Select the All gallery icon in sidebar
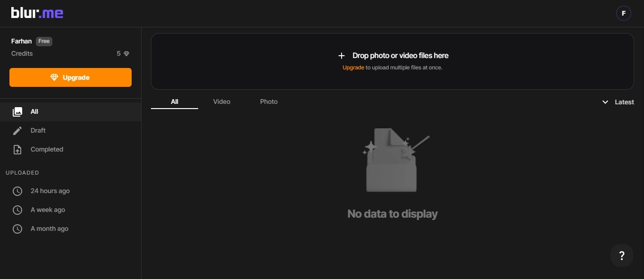The image size is (644, 279). pos(17,112)
